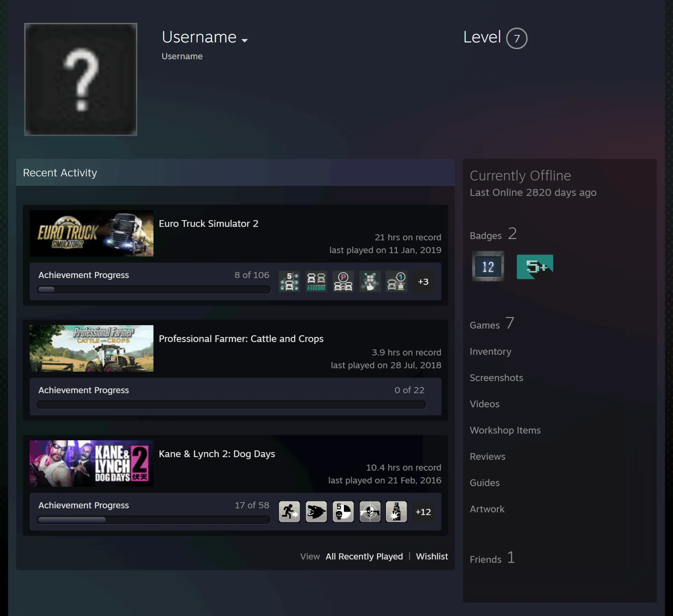Click Kane & Lynch building explosion achievement icon

[x=396, y=512]
